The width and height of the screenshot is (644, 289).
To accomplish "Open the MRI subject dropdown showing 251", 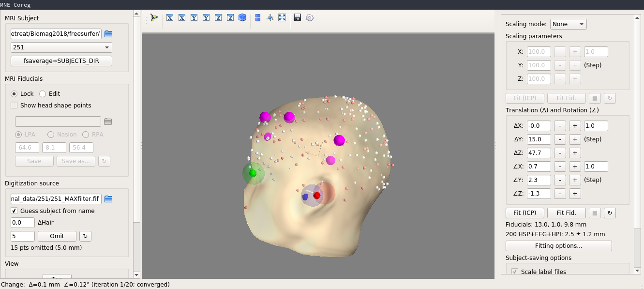I will tap(61, 47).
